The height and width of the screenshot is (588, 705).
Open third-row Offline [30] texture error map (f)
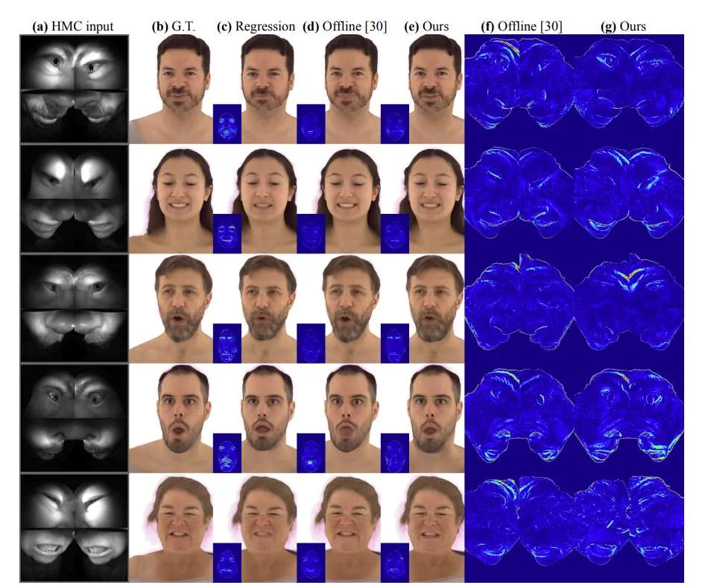click(519, 309)
